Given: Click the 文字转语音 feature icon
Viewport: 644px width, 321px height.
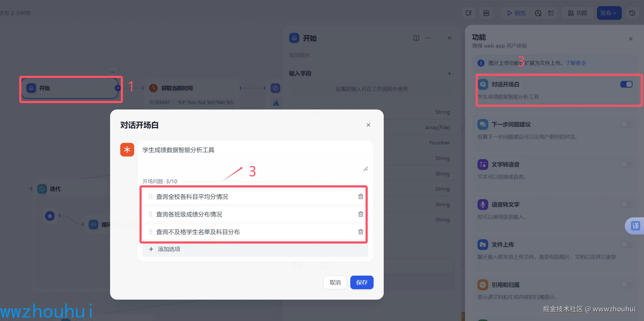Looking at the screenshot, I should 483,165.
